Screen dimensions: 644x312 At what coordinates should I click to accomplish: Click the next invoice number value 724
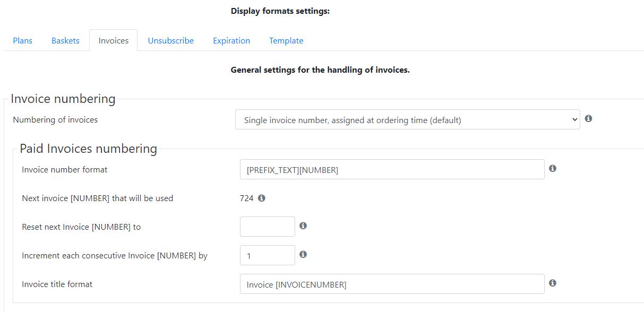(246, 198)
